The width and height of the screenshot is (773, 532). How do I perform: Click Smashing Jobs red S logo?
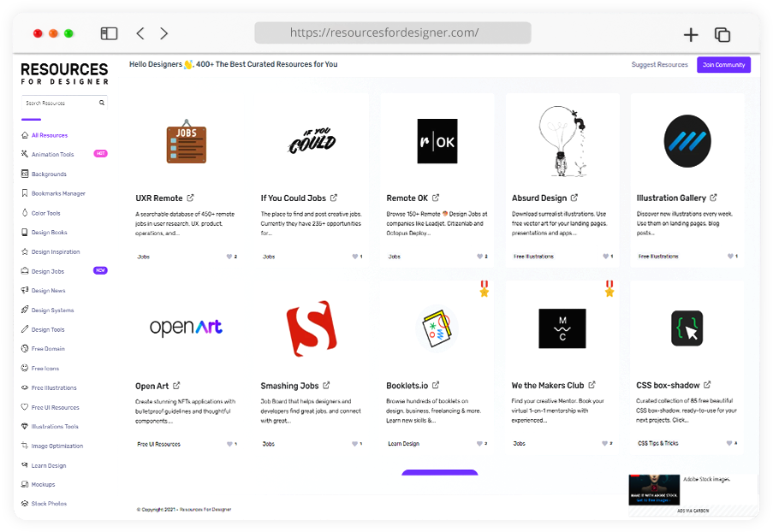(312, 328)
